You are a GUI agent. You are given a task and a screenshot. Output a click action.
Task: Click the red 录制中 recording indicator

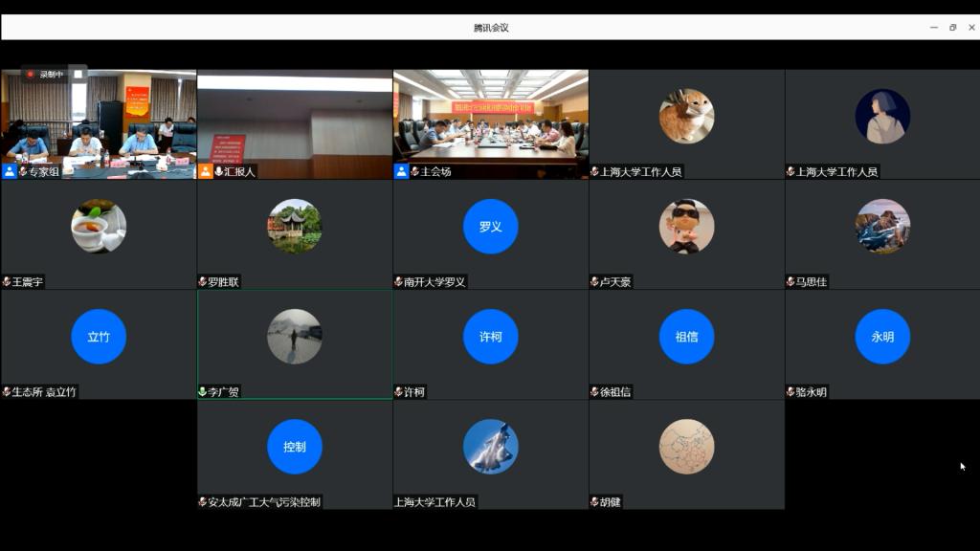45,74
